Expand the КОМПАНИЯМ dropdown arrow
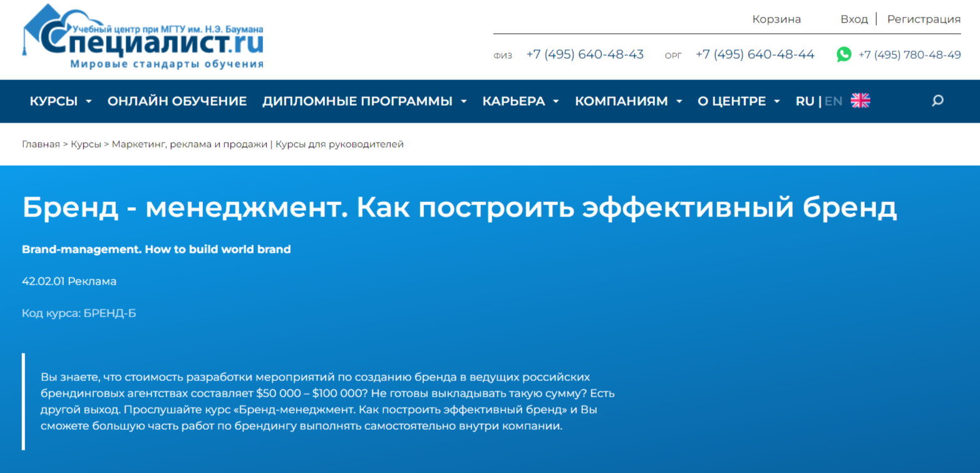Screen dimensions: 980x473 (x=679, y=101)
